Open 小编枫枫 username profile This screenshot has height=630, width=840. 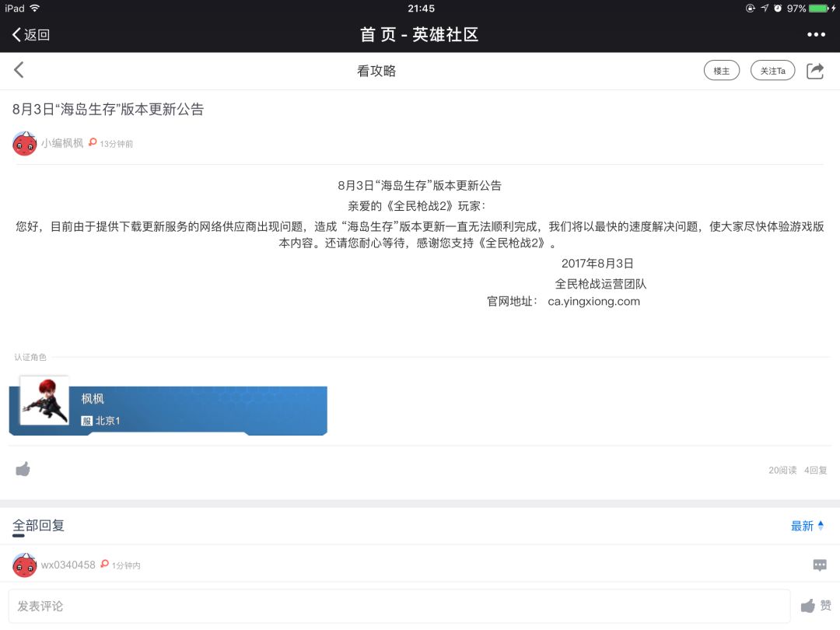[62, 143]
